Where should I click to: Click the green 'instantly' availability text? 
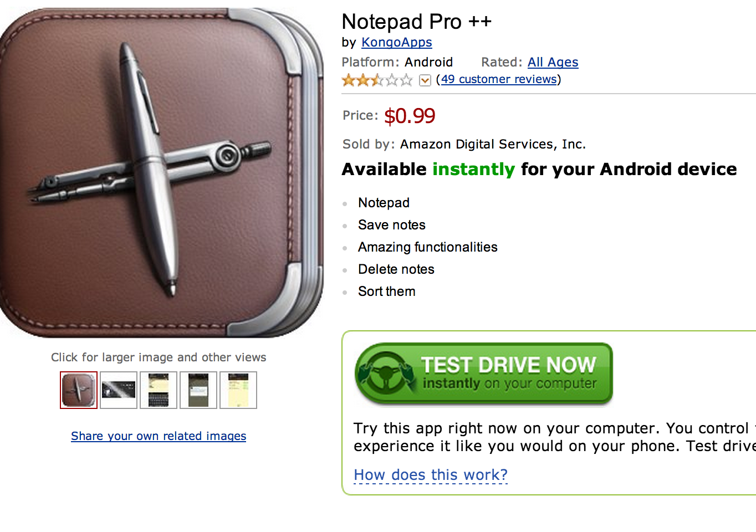(473, 169)
